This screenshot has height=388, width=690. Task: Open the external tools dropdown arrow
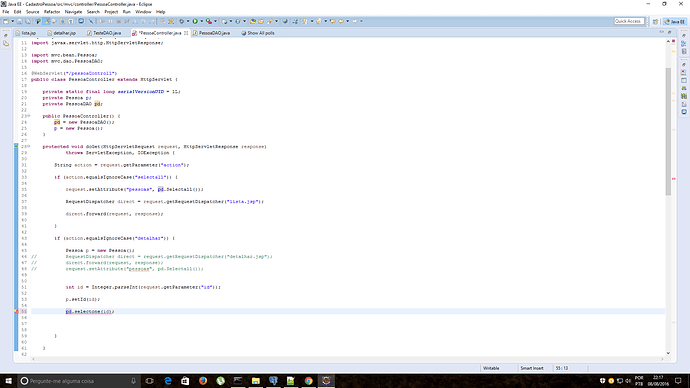pos(216,21)
